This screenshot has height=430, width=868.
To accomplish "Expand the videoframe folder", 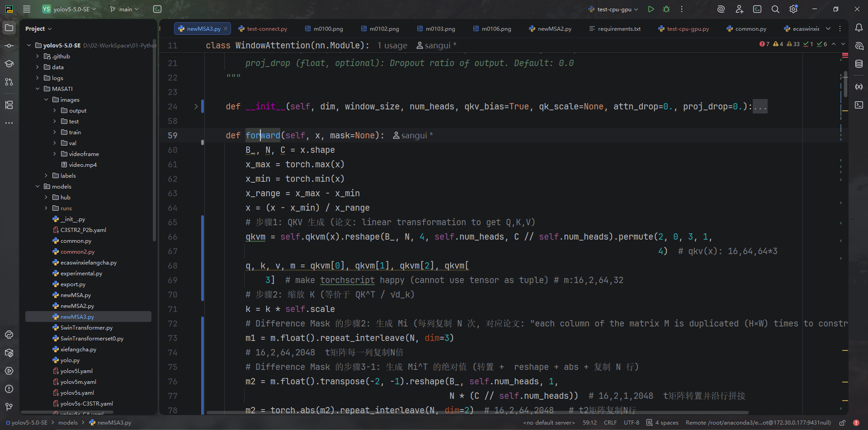I will click(x=55, y=154).
